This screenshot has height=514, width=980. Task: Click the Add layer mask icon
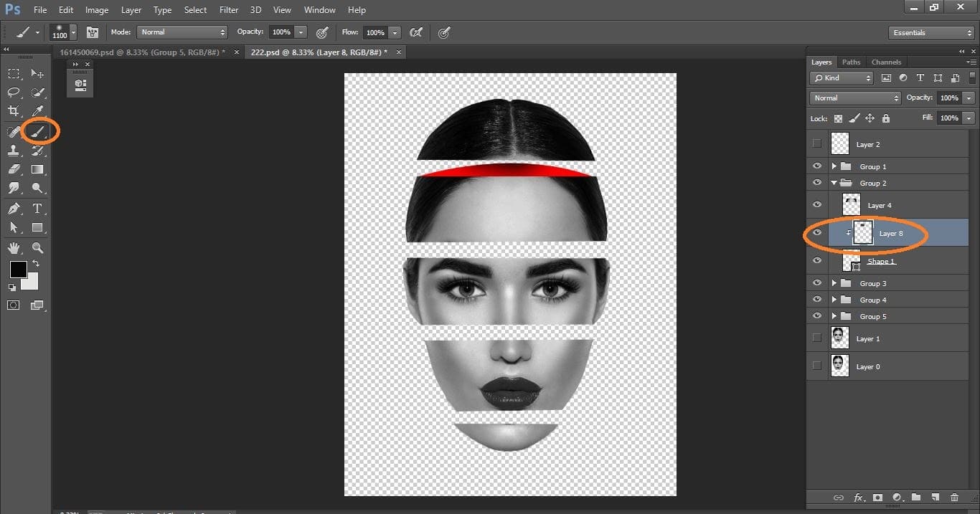tap(879, 498)
